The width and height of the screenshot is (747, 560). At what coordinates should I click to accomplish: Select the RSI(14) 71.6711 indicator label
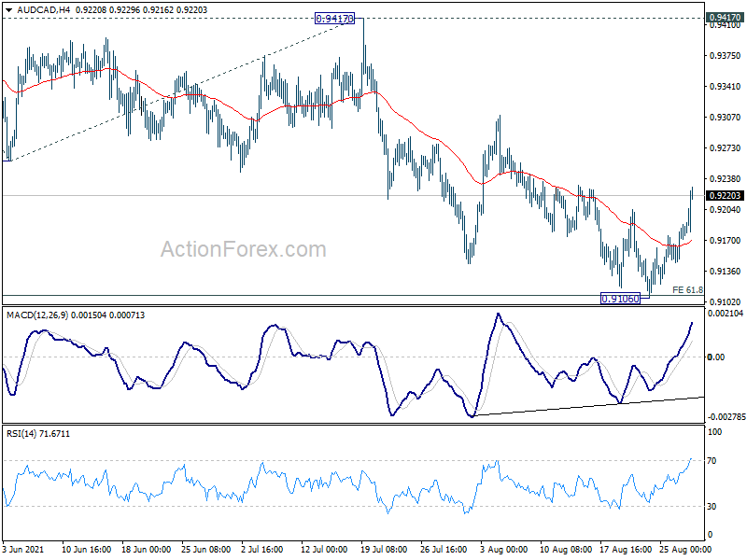[x=38, y=434]
